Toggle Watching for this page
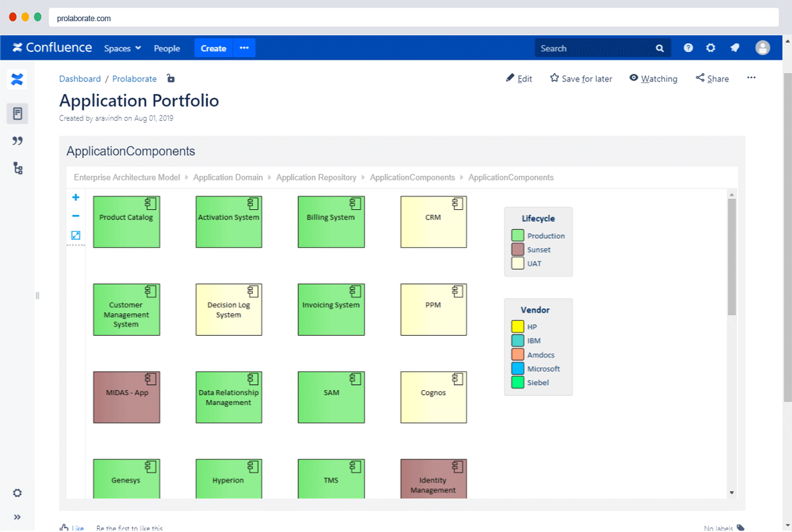The image size is (792, 532). pyautogui.click(x=653, y=78)
